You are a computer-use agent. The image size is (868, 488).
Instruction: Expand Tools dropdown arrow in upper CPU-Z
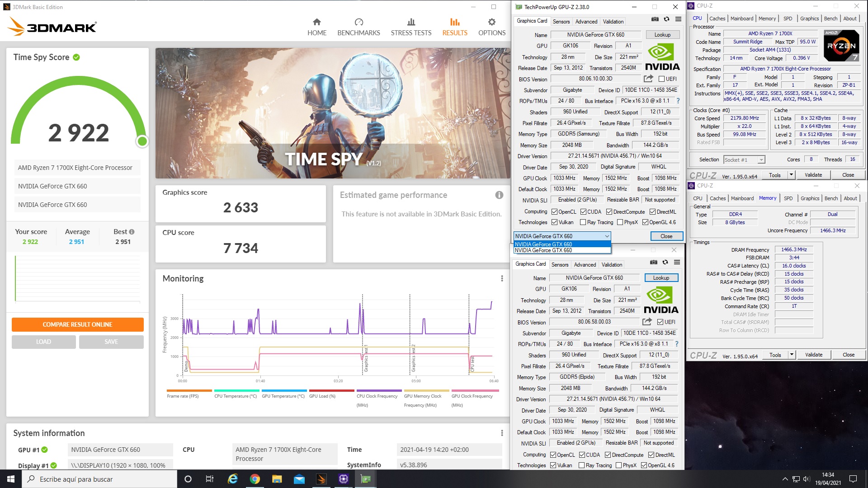click(x=791, y=175)
